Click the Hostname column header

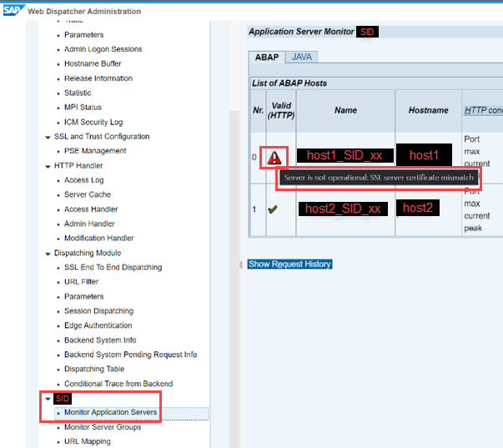(x=428, y=110)
